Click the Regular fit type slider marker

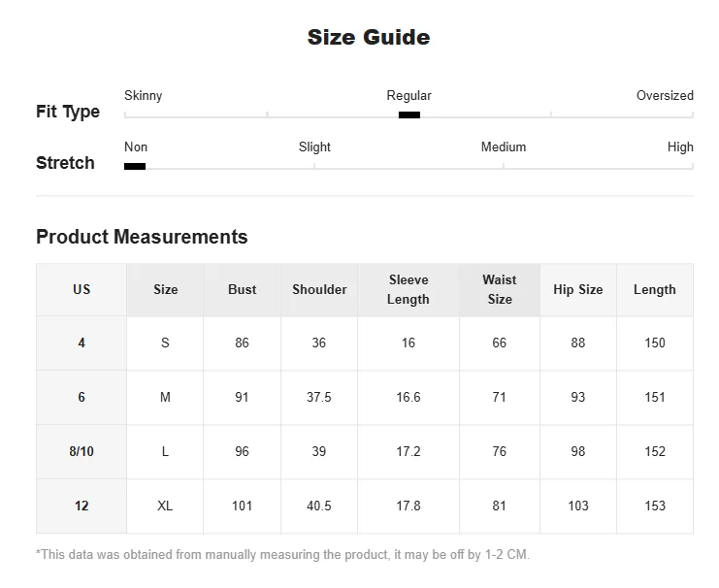point(409,115)
